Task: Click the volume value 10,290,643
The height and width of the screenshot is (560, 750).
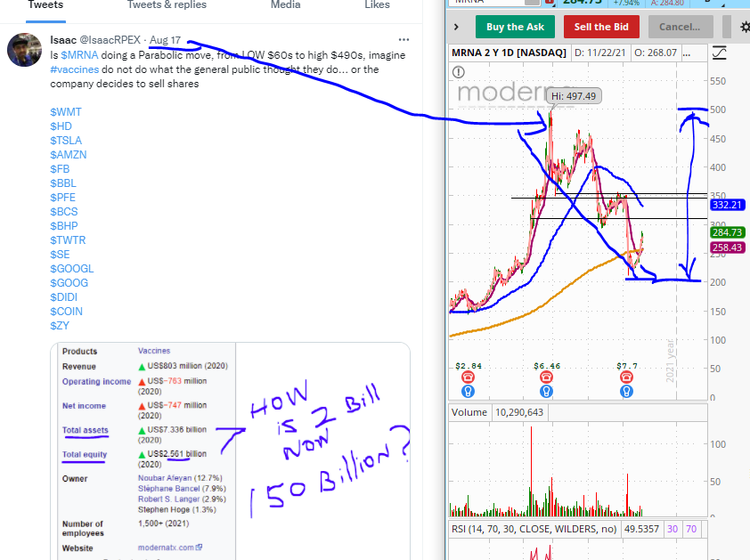Action: 519,412
